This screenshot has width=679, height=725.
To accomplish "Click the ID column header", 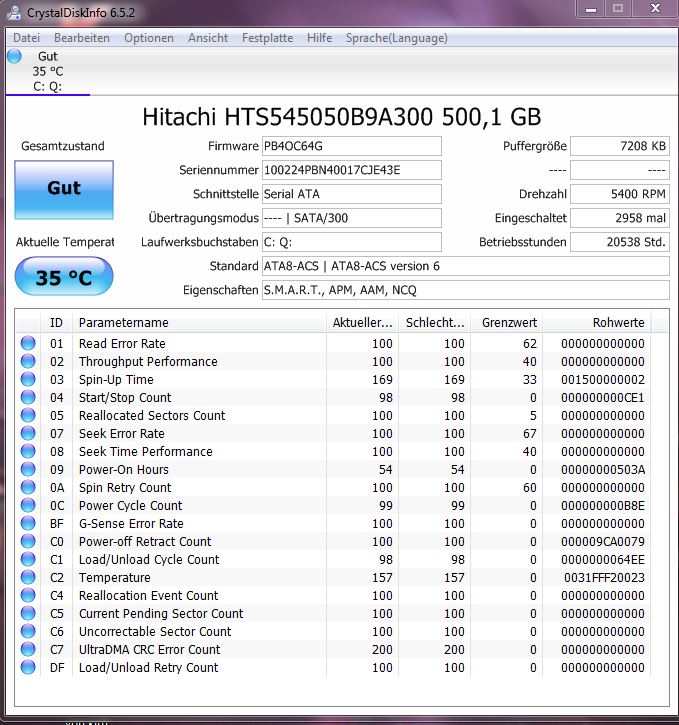I will tap(56, 322).
